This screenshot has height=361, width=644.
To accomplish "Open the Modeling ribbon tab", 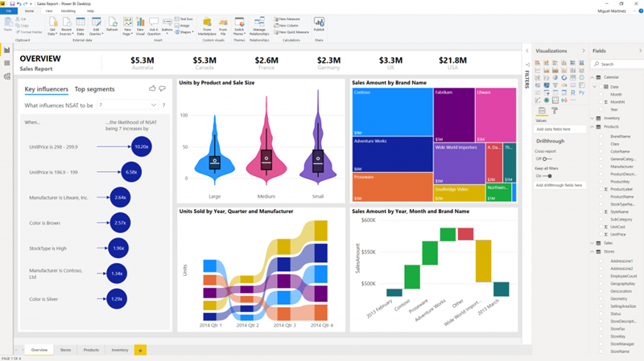I will (68, 11).
